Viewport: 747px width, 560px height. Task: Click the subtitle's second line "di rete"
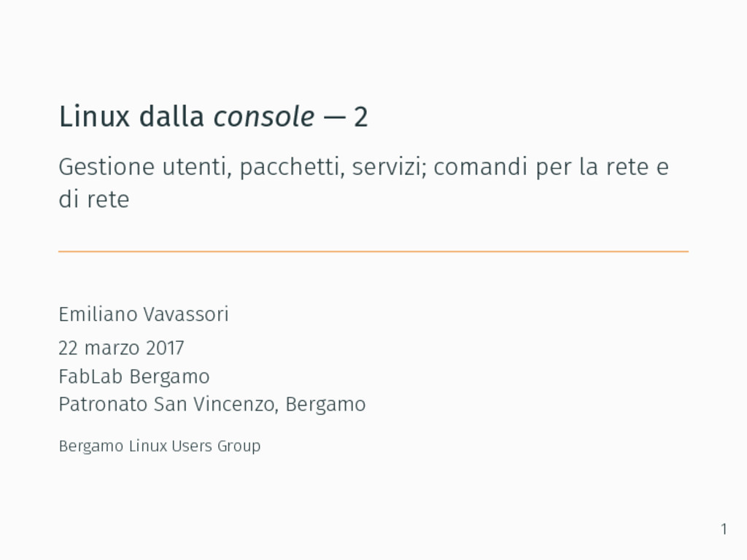94,200
